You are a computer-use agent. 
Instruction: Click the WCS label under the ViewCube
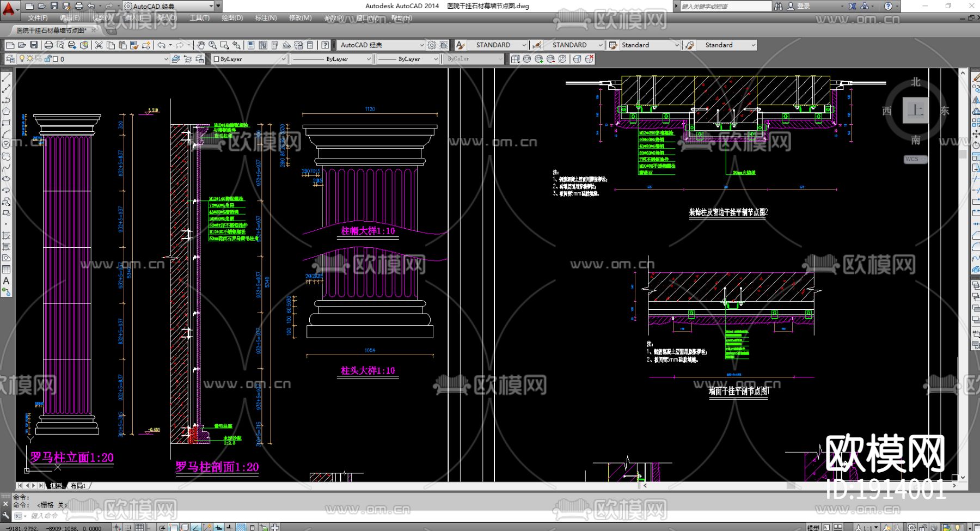click(x=912, y=160)
